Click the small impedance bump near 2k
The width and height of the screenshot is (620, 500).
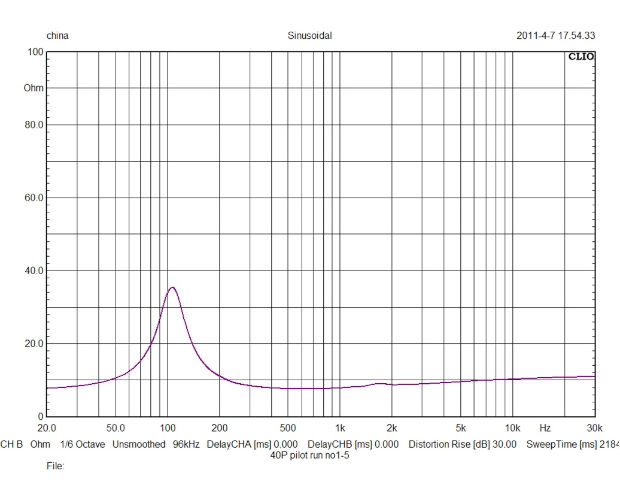[x=380, y=383]
